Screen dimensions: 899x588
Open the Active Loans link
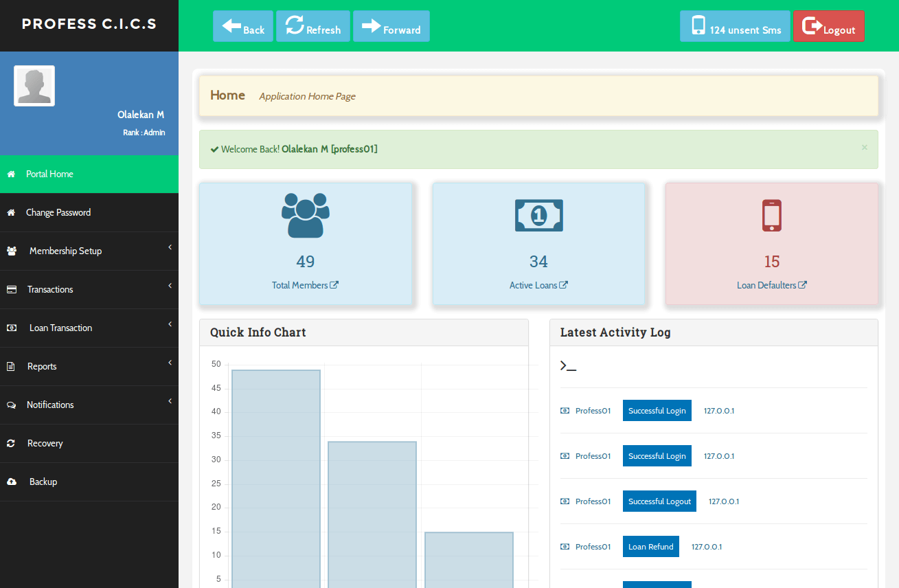point(538,285)
